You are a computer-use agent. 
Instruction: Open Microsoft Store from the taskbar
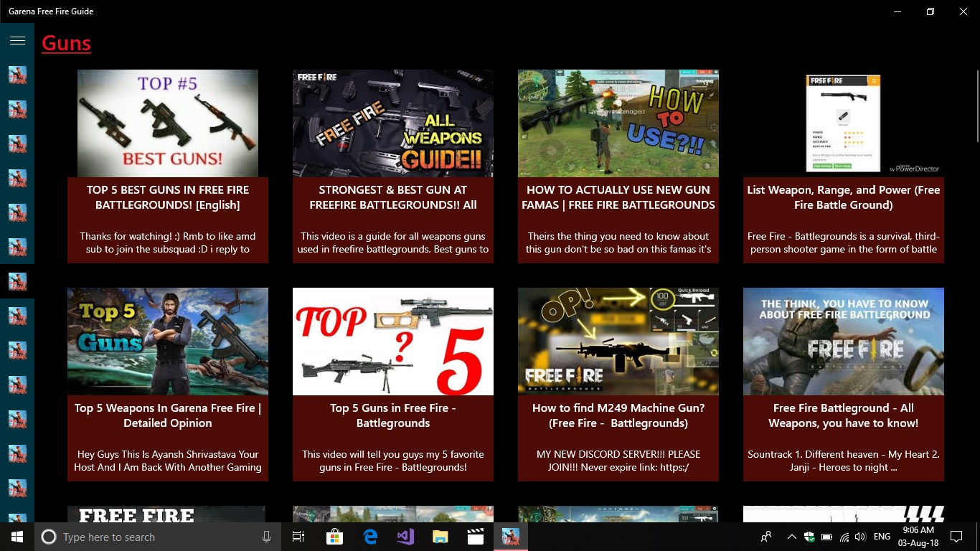(x=334, y=537)
